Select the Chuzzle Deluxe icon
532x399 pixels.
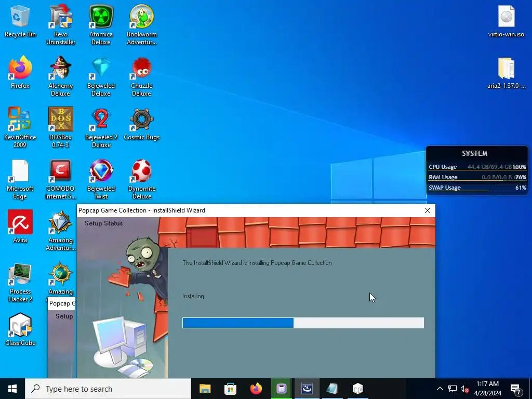[x=141, y=76]
